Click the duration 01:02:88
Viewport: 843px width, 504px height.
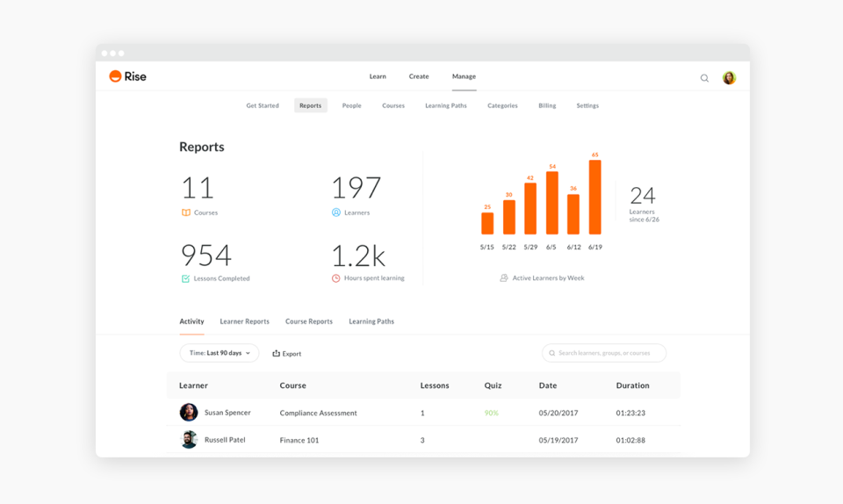[630, 440]
